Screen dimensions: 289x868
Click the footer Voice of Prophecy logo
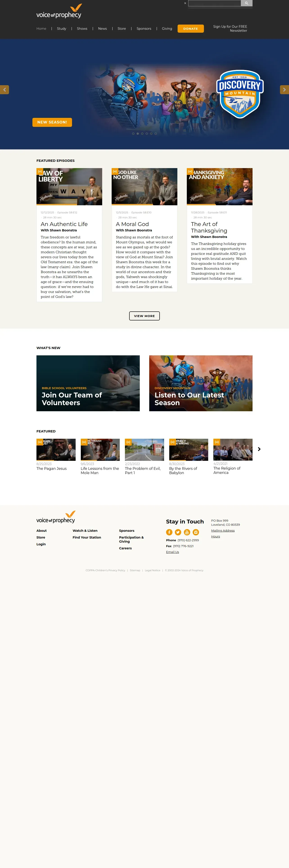(56, 517)
